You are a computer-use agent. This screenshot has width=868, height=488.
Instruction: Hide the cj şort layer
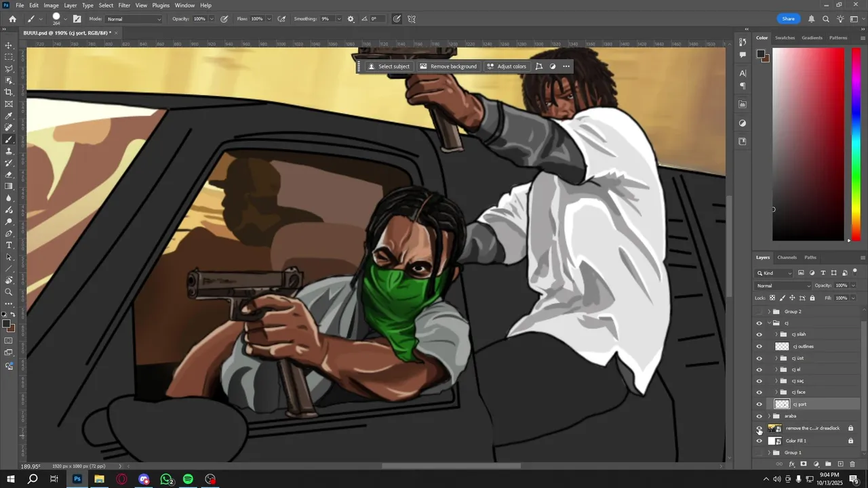tap(759, 405)
